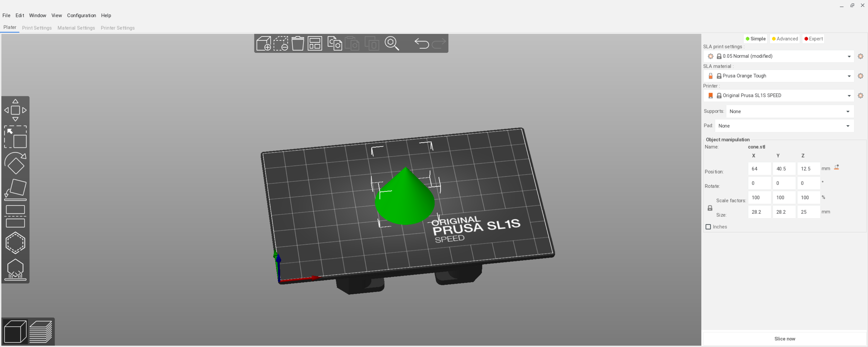Select the SLA support points tool
This screenshot has width=868, height=347.
coord(15,269)
